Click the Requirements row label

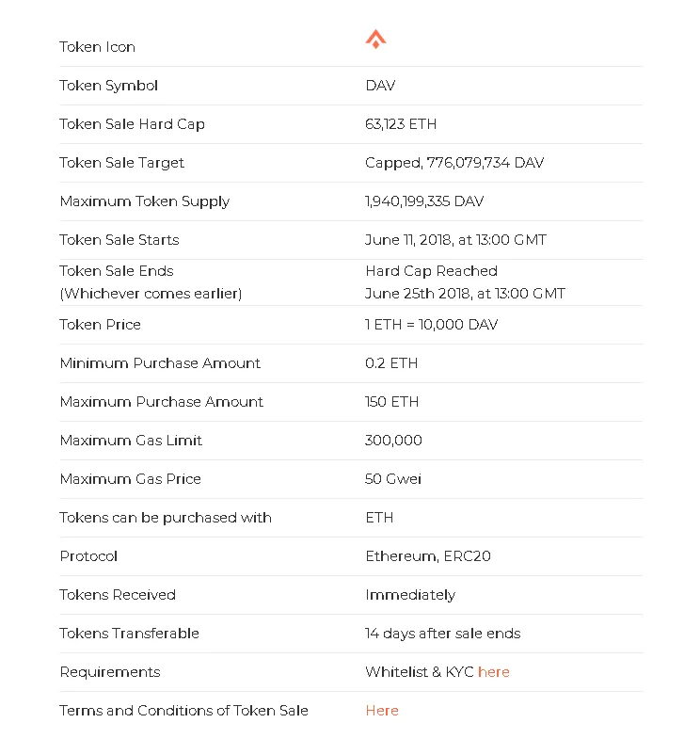click(x=110, y=672)
